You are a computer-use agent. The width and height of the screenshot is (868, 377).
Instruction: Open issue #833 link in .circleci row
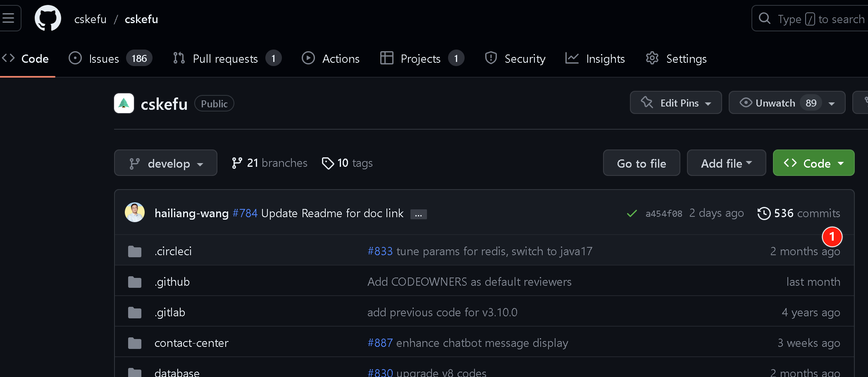coord(380,251)
